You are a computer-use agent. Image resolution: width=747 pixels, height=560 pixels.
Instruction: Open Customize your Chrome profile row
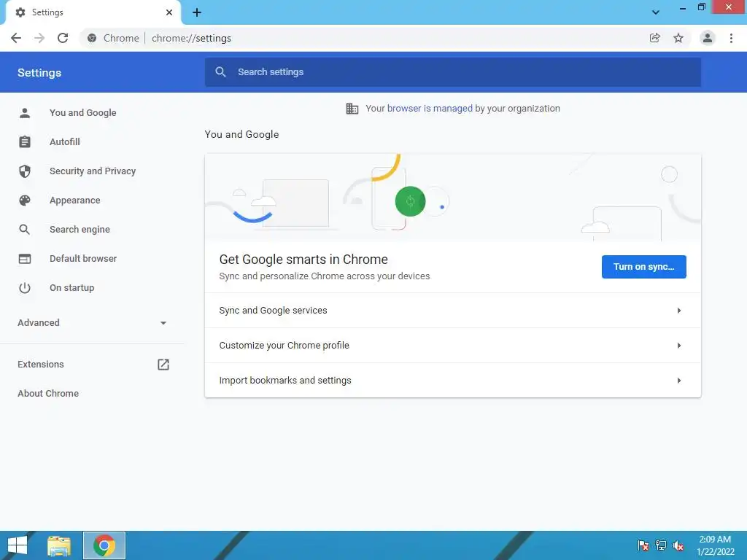click(x=452, y=345)
